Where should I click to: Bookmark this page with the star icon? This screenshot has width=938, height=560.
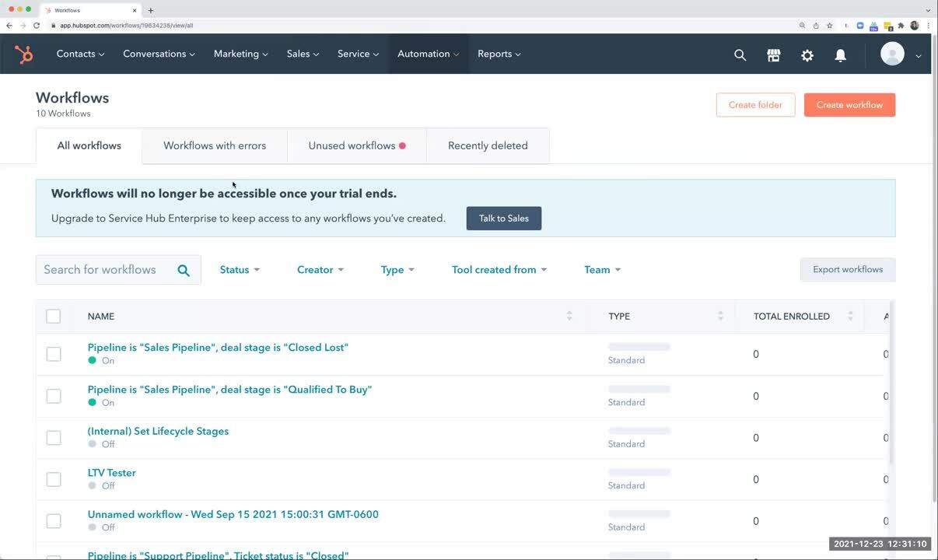pos(830,26)
